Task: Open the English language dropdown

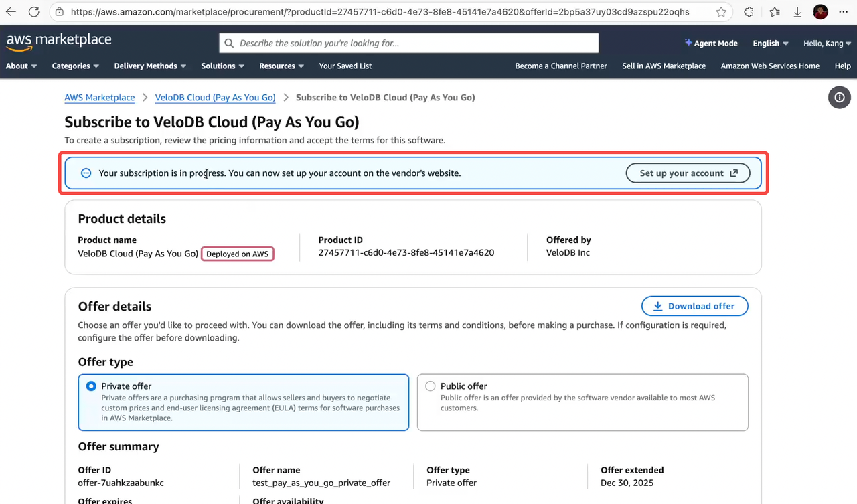Action: [x=771, y=43]
